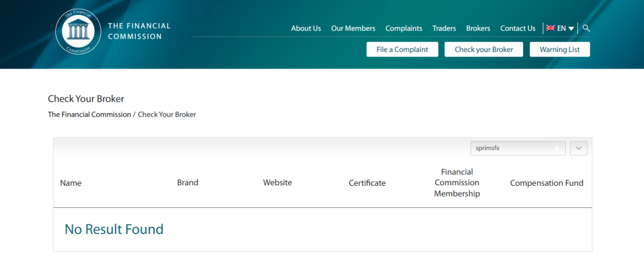Clear the sprimsfx search text with the x

click(x=557, y=148)
